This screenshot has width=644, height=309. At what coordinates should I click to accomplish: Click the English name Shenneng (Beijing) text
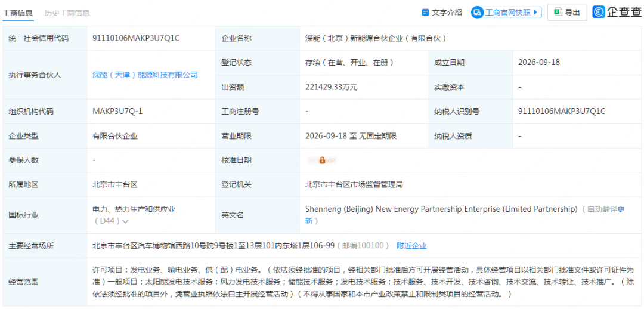coord(339,209)
